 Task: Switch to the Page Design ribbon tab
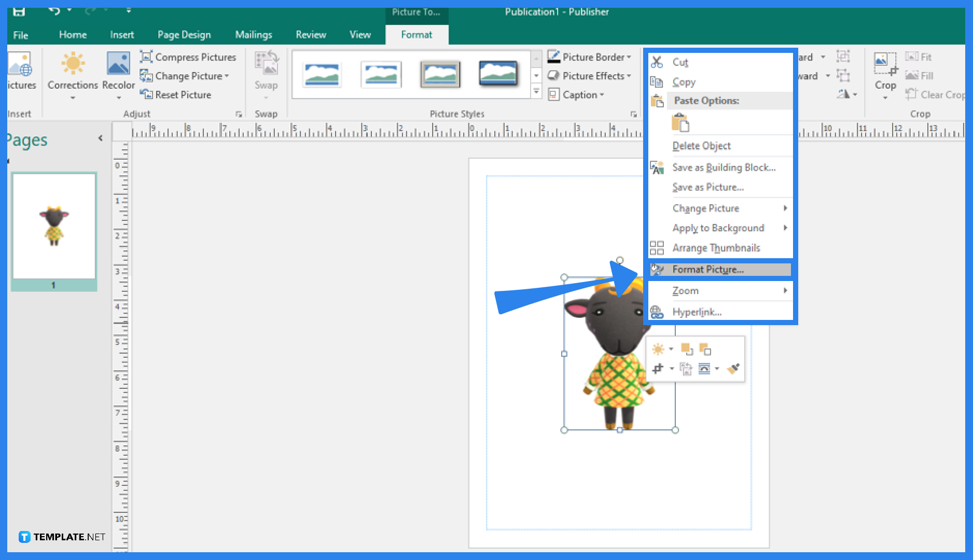[x=184, y=34]
